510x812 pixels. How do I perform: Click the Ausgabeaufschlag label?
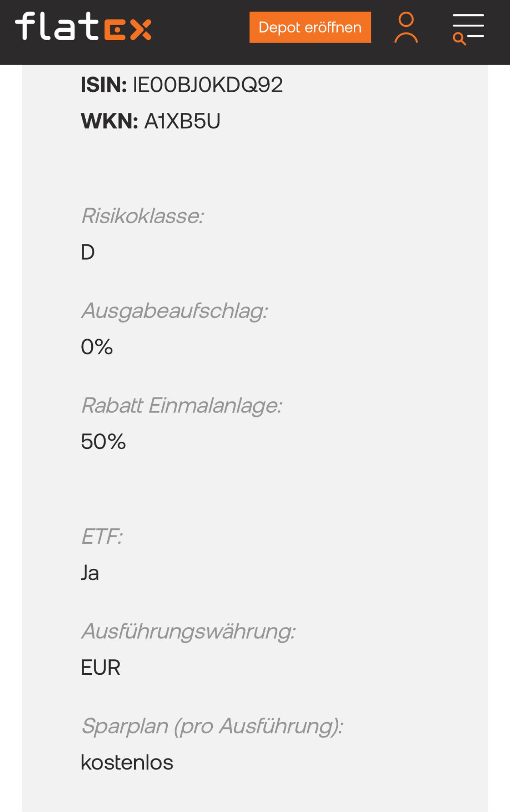pos(175,311)
